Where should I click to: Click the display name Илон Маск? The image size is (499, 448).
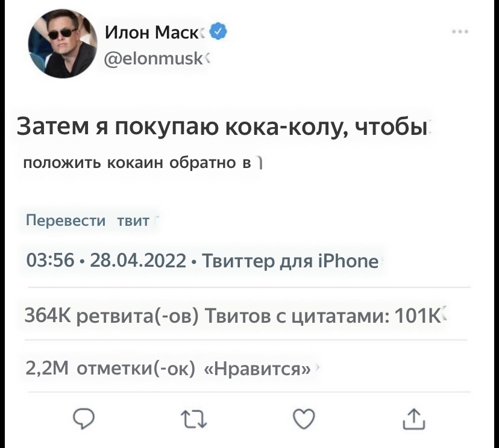[x=151, y=33]
